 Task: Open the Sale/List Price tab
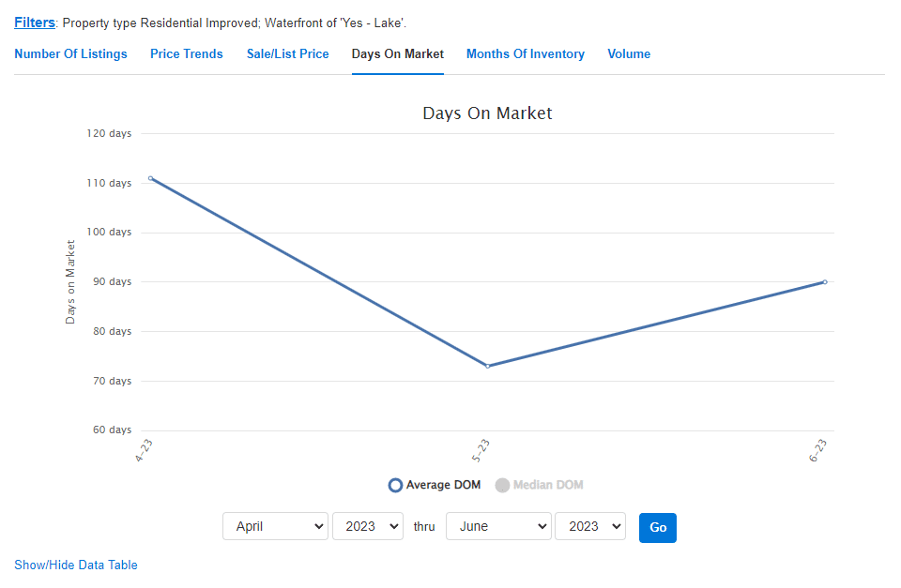pyautogui.click(x=288, y=54)
